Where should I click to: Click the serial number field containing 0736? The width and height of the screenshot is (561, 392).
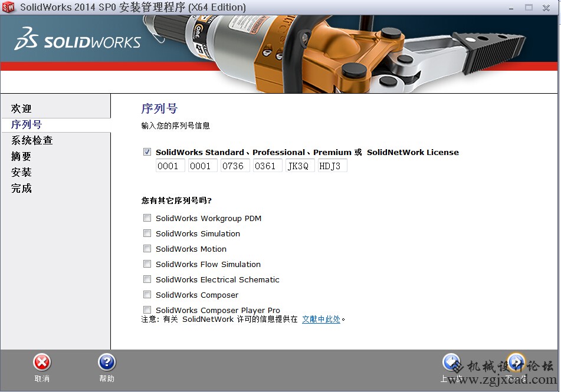tap(235, 166)
